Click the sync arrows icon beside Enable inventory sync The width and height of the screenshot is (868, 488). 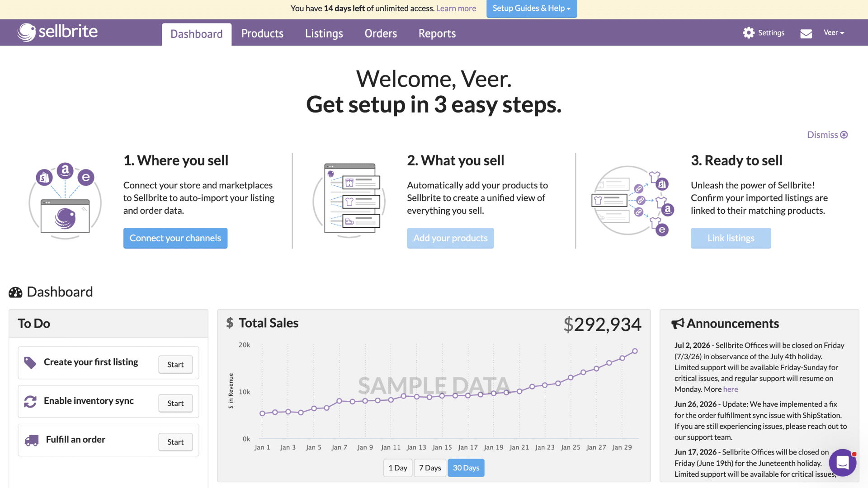30,401
